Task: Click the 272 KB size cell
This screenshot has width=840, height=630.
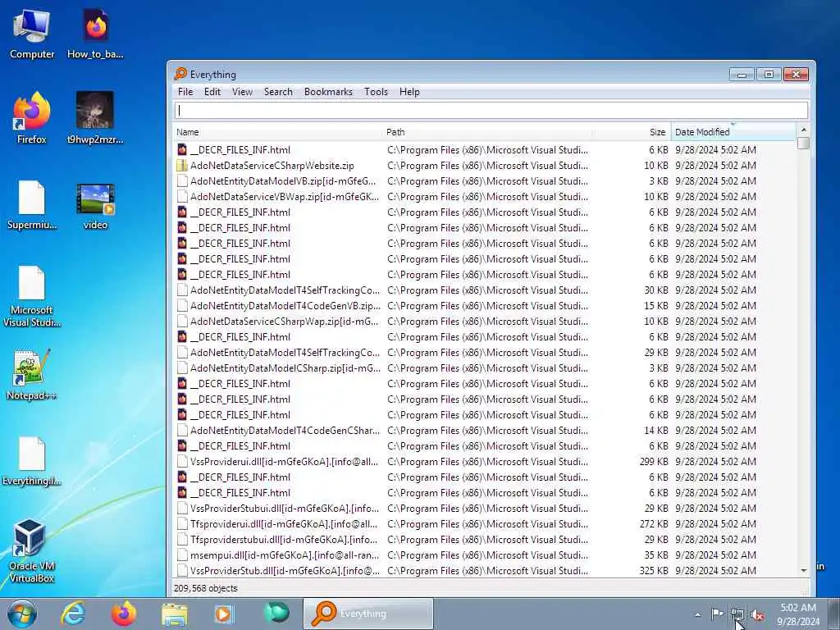Action: pos(654,524)
